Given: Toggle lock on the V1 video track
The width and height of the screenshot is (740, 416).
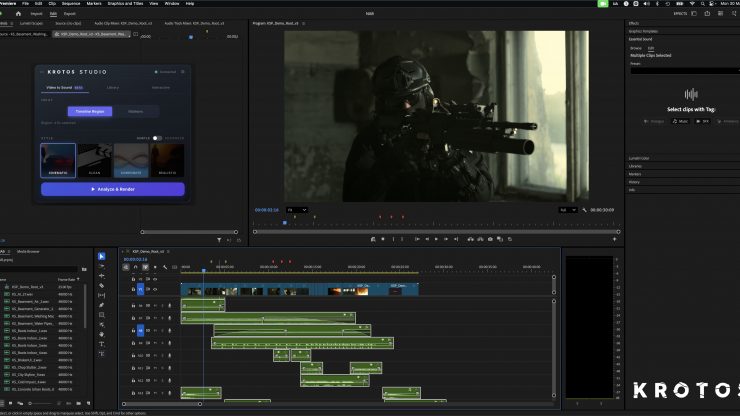Looking at the screenshot, I should tap(134, 289).
